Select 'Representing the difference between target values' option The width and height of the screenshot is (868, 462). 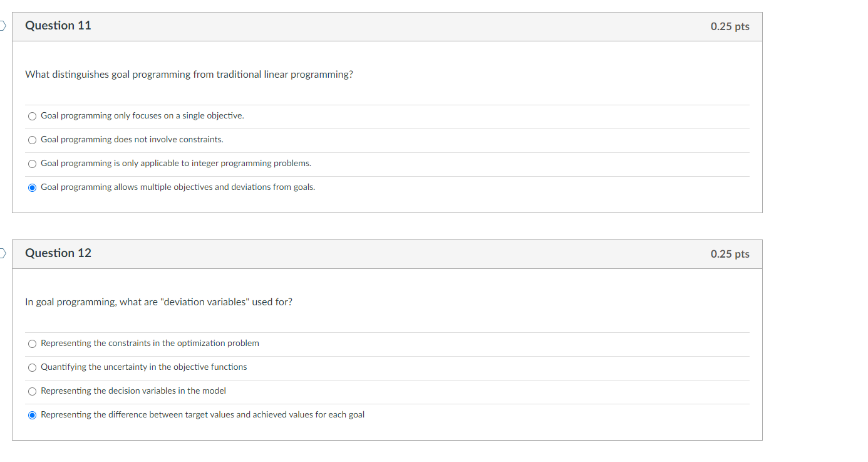pos(32,414)
